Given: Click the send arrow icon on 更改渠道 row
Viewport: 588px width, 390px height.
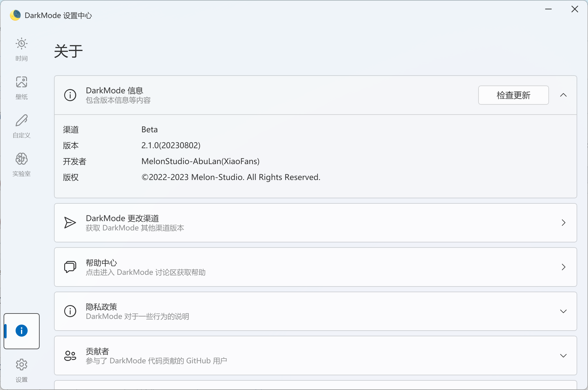Looking at the screenshot, I should [70, 223].
